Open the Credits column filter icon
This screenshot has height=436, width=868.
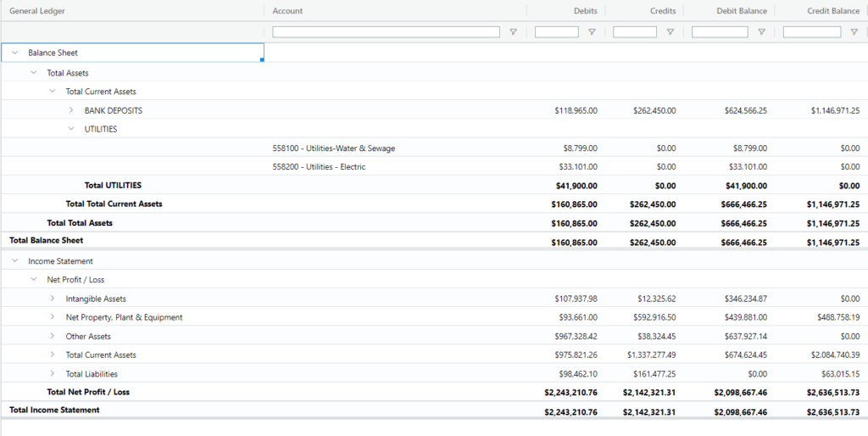[x=670, y=32]
